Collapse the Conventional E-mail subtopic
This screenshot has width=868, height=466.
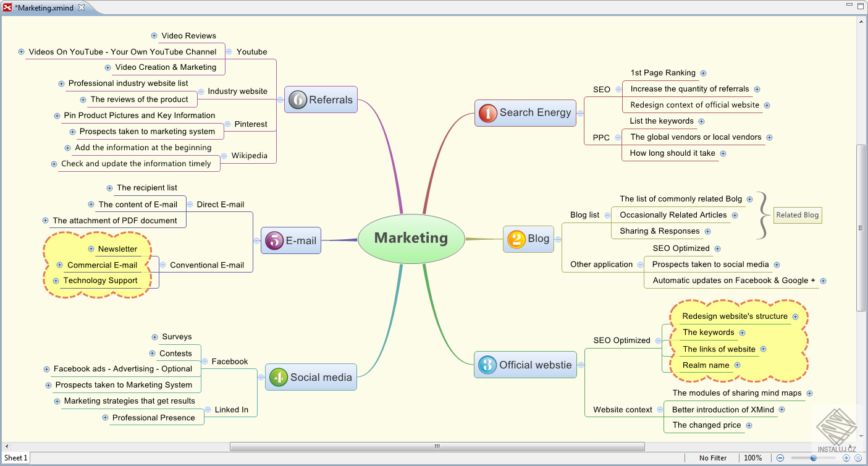coord(163,265)
